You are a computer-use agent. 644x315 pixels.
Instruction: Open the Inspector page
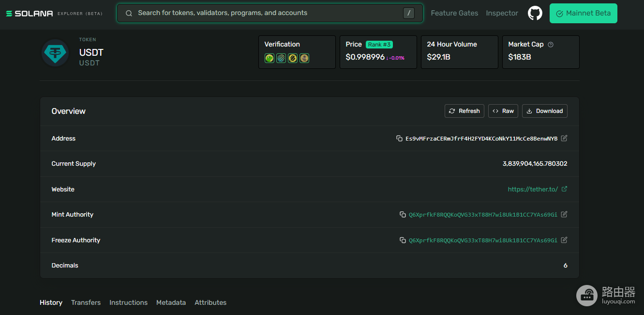(502, 13)
